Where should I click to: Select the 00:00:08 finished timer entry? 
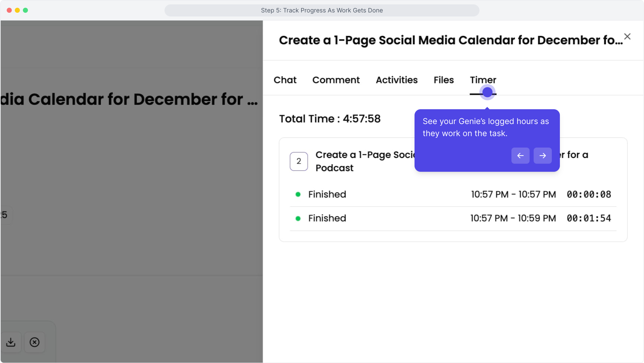(x=453, y=194)
